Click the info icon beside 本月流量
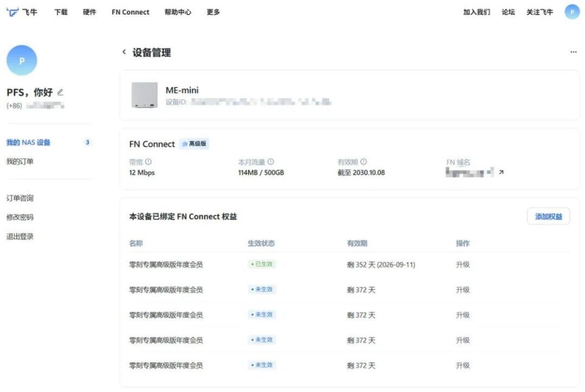585x392 pixels. coord(272,161)
